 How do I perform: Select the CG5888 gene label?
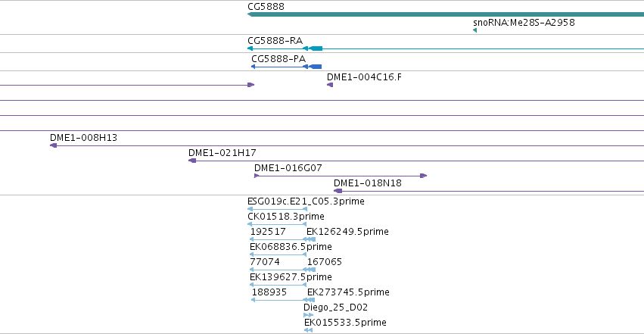[x=266, y=7]
